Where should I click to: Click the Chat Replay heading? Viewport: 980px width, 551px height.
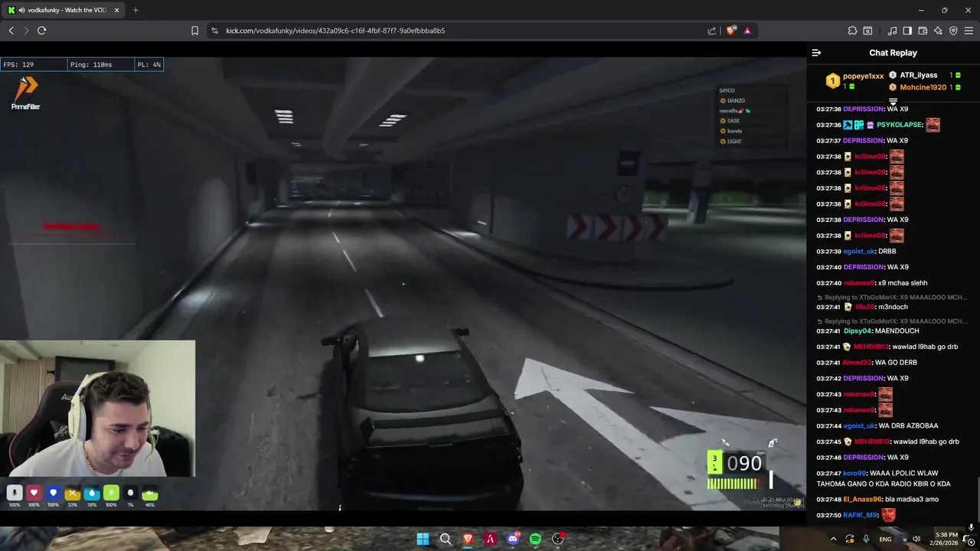tap(893, 53)
